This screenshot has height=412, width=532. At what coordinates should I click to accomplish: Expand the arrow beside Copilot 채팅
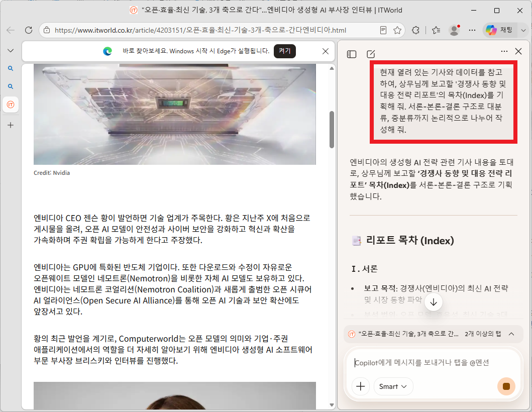[523, 30]
